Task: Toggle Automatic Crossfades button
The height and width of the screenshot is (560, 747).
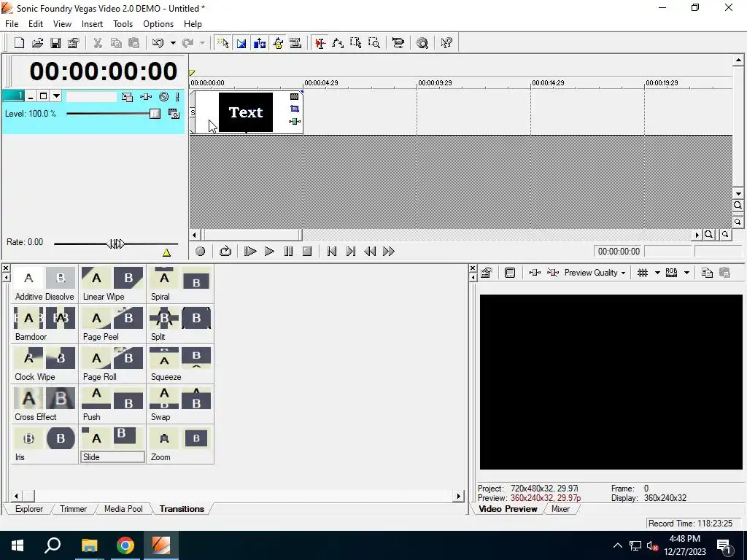Action: [x=241, y=43]
